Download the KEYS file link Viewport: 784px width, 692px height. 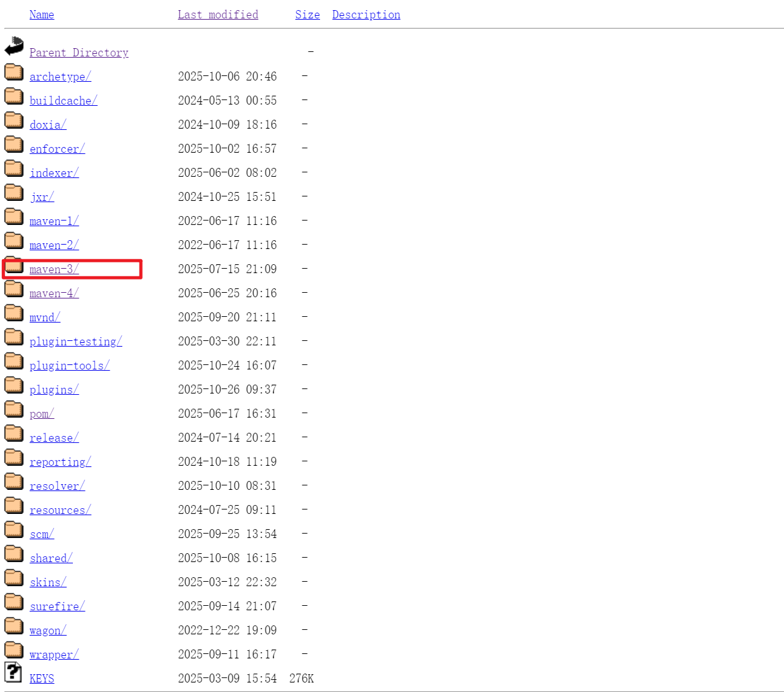(42, 679)
